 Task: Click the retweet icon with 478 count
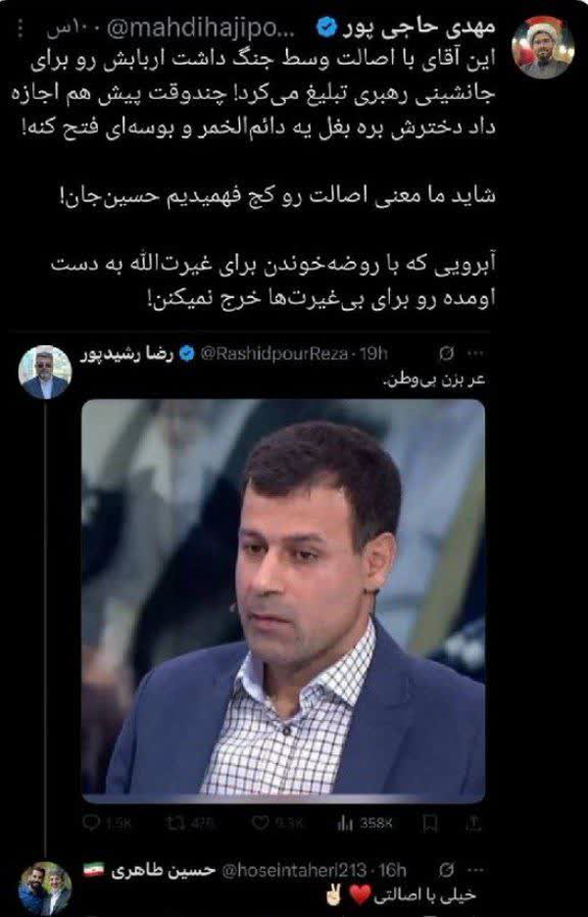(x=175, y=824)
